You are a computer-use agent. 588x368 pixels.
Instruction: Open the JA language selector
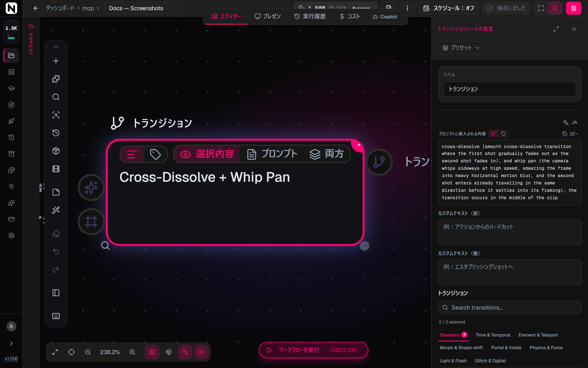570,122
